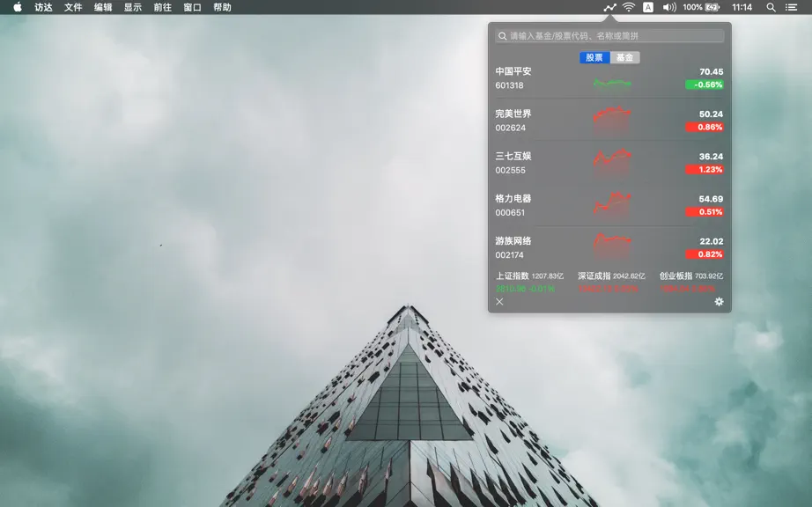Click the input source A icon

pyautogui.click(x=648, y=7)
